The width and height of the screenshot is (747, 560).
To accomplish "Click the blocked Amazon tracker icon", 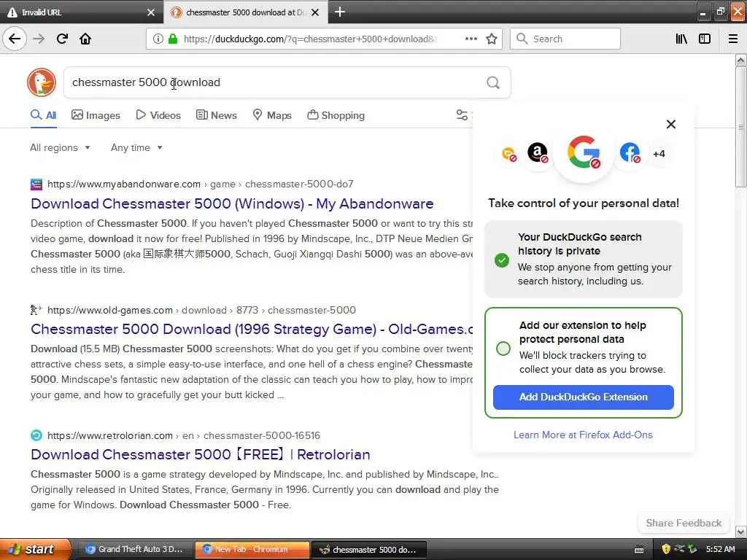I will point(538,153).
